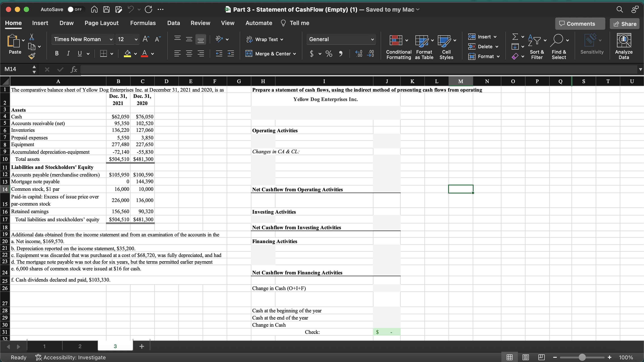This screenshot has width=644, height=362.
Task: Toggle Italic formatting
Action: (x=68, y=53)
